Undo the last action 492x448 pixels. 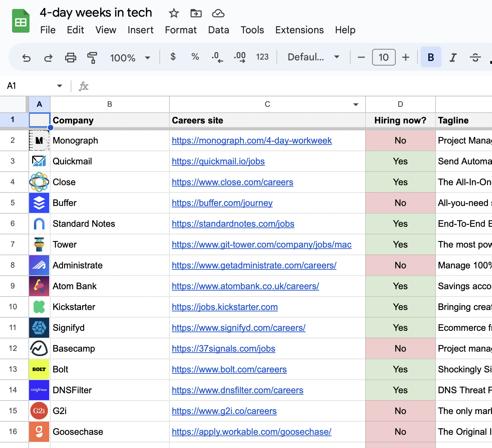(26, 57)
